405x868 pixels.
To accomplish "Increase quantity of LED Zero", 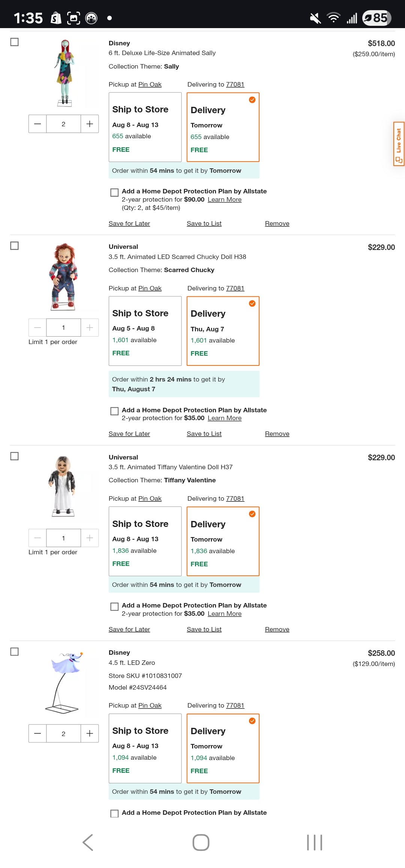I will pyautogui.click(x=90, y=733).
